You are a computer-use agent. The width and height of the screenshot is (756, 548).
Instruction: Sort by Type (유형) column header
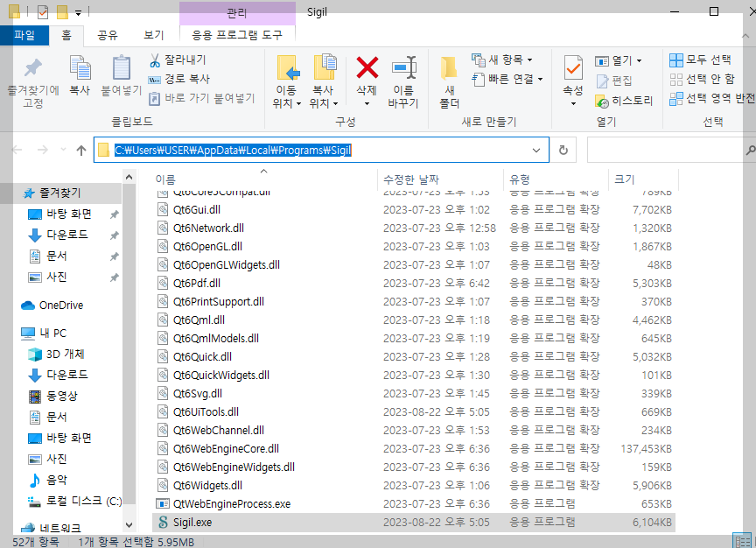click(556, 179)
